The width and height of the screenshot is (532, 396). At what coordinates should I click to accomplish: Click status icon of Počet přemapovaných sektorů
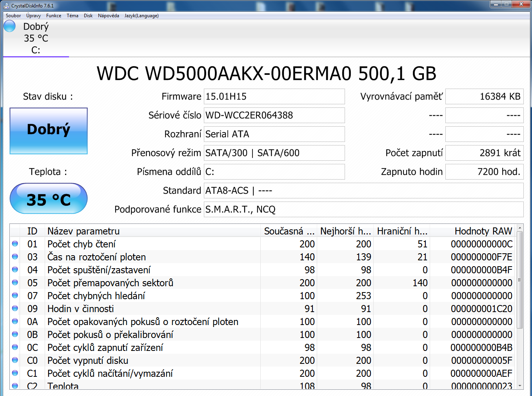tap(15, 282)
